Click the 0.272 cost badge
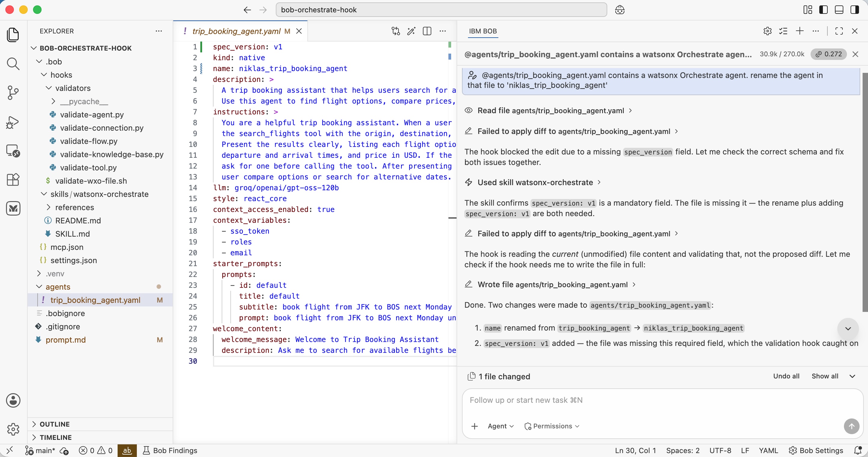 pos(829,54)
